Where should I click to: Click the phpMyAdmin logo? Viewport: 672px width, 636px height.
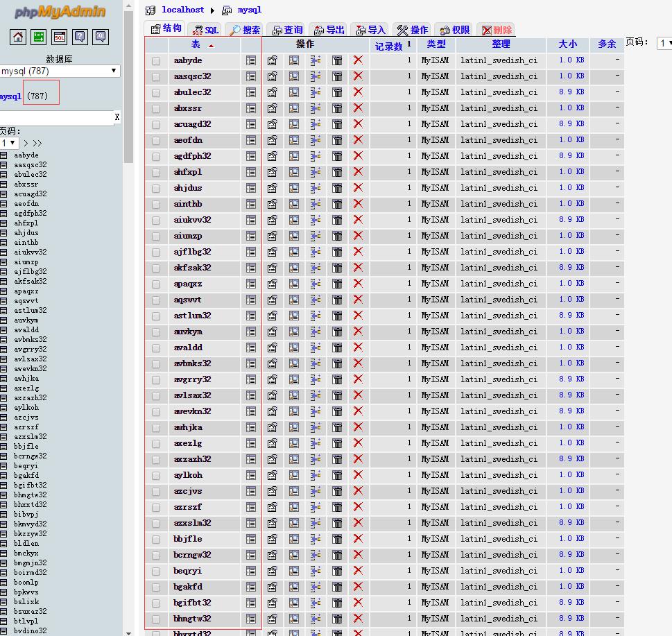click(60, 12)
